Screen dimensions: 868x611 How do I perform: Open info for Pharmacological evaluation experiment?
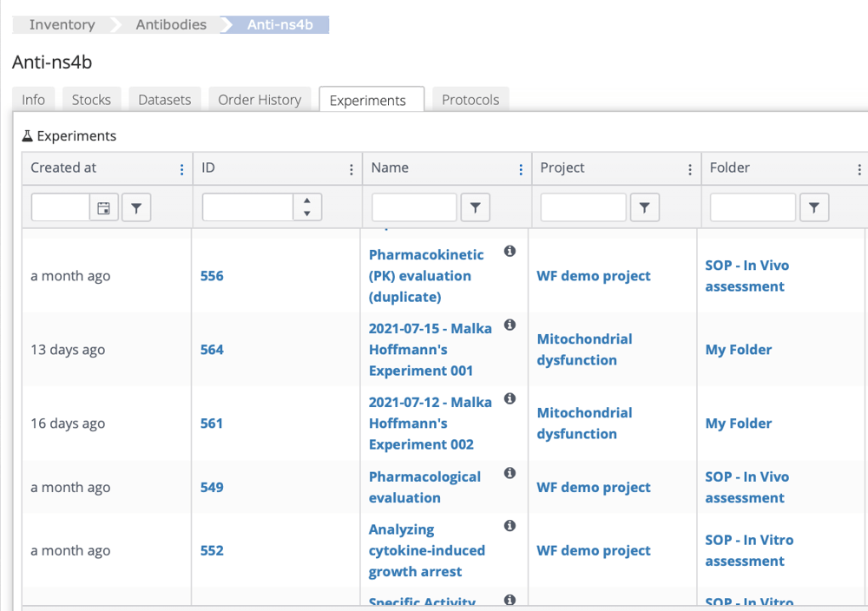click(510, 473)
